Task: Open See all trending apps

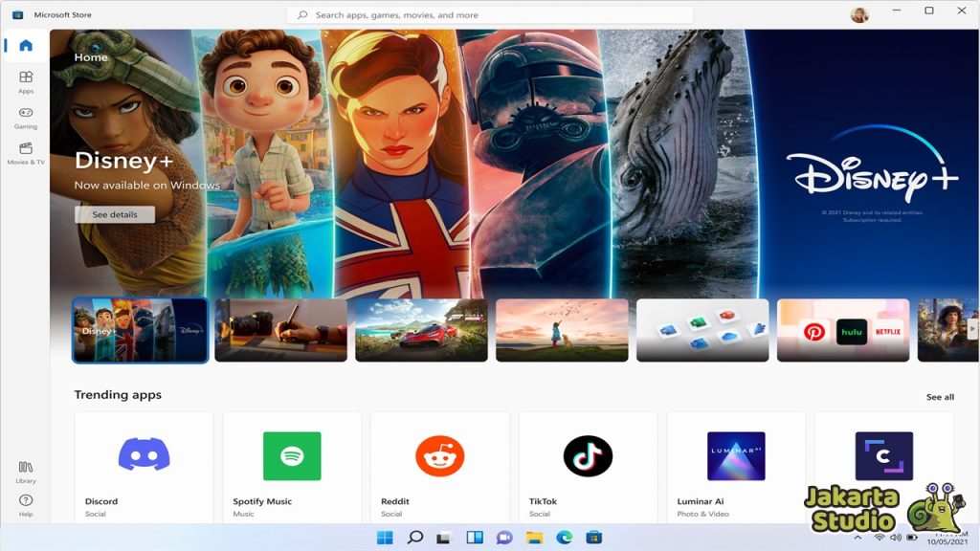Action: pyautogui.click(x=940, y=397)
